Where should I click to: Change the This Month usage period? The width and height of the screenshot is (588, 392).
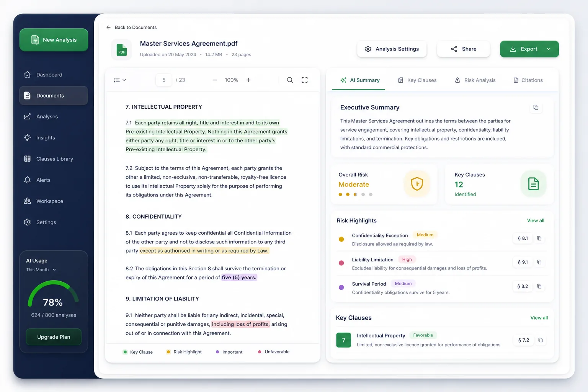point(41,269)
